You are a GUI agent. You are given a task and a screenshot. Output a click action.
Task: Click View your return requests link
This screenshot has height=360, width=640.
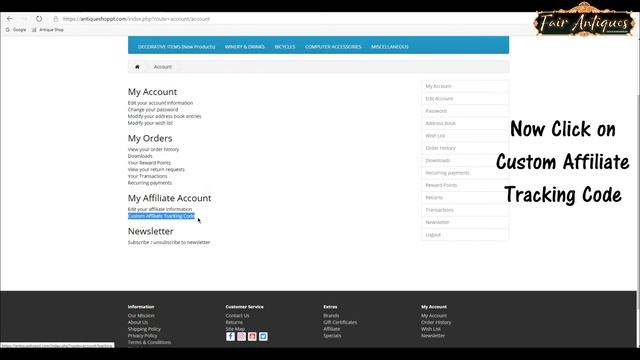156,169
